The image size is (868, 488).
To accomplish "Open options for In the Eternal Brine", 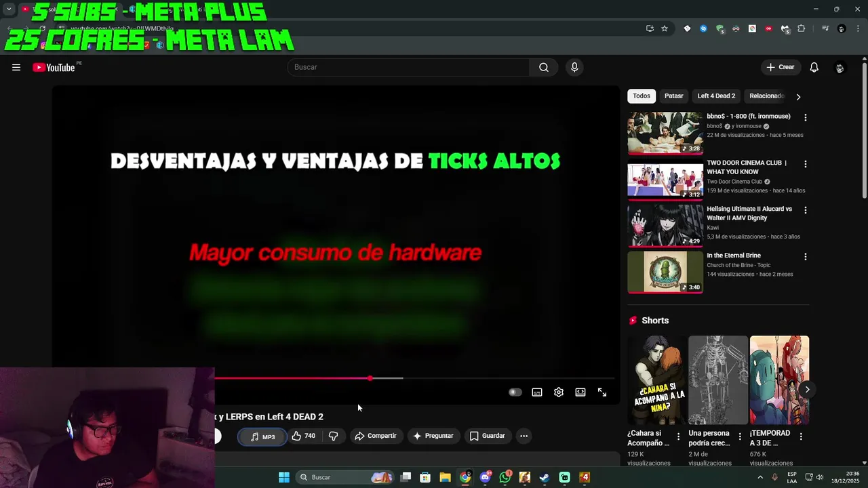I will [x=806, y=257].
